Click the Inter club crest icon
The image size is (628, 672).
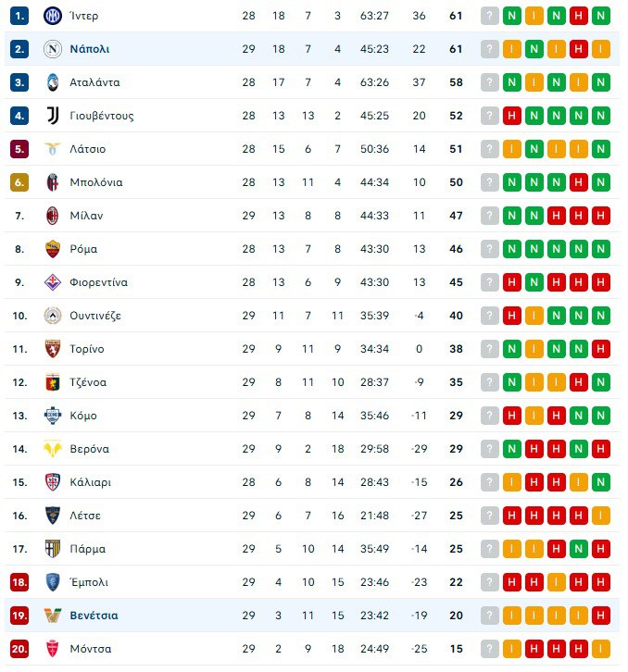click(x=52, y=16)
